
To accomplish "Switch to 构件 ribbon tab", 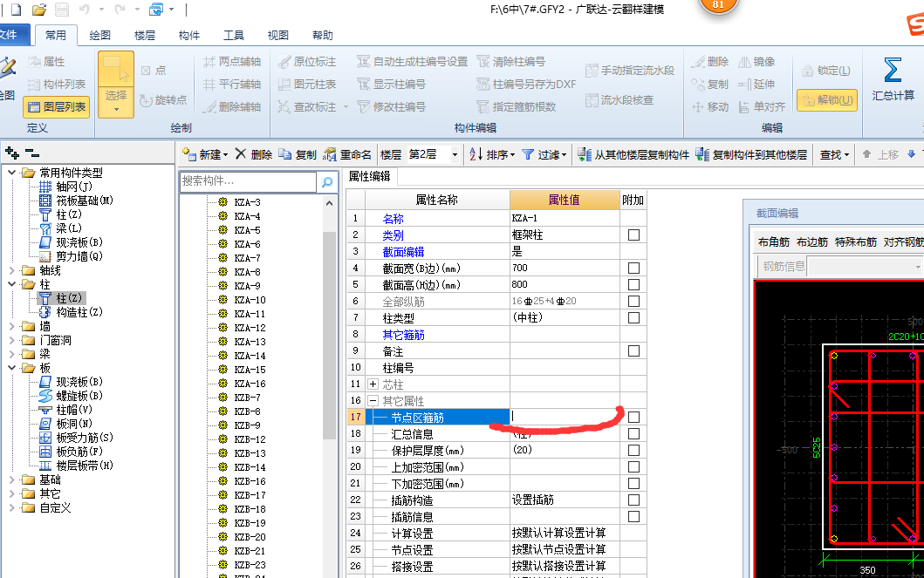I will tap(189, 36).
